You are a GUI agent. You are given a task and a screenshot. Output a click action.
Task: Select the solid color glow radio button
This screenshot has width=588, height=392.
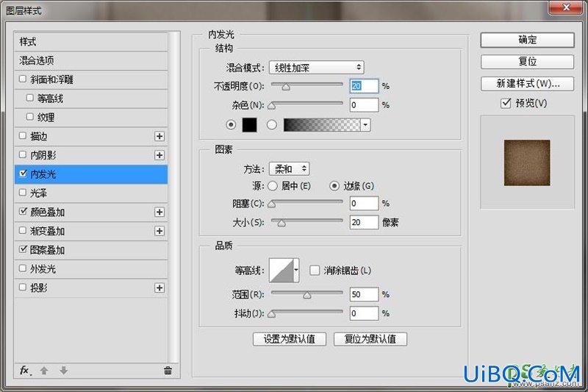pyautogui.click(x=231, y=124)
